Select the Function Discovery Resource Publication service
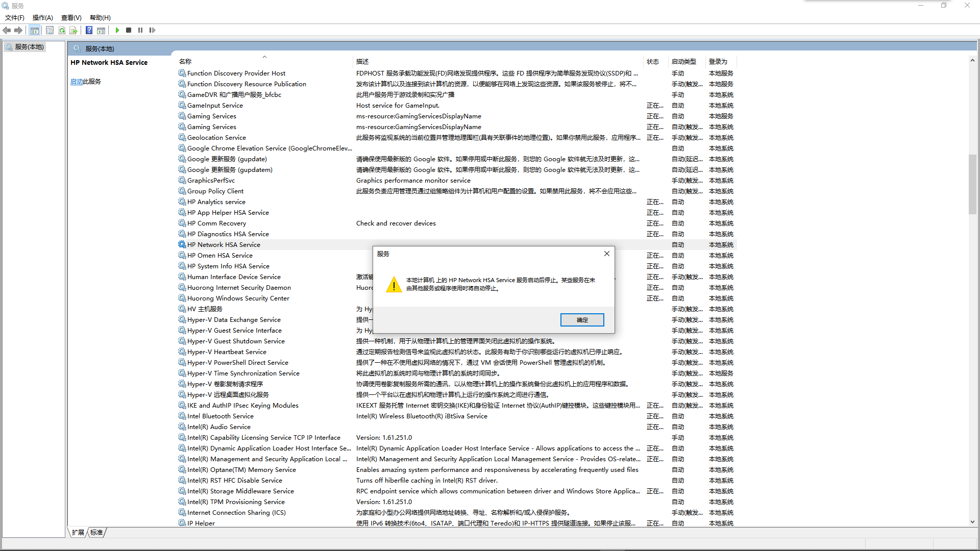 456,84
